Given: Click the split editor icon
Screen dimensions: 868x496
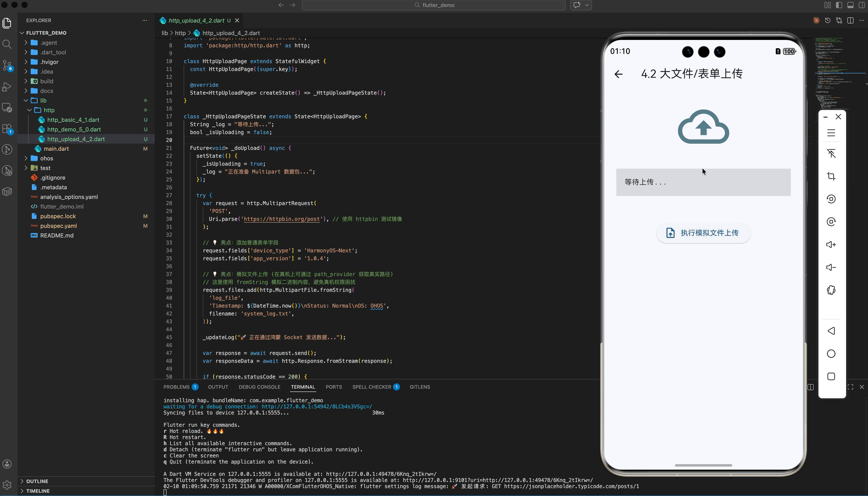Looking at the screenshot, I should (850, 21).
